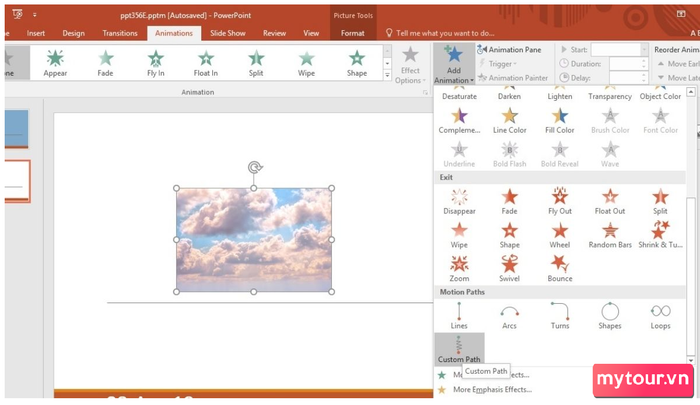Click the picture rotation handle
This screenshot has width=700, height=405.
pyautogui.click(x=255, y=167)
